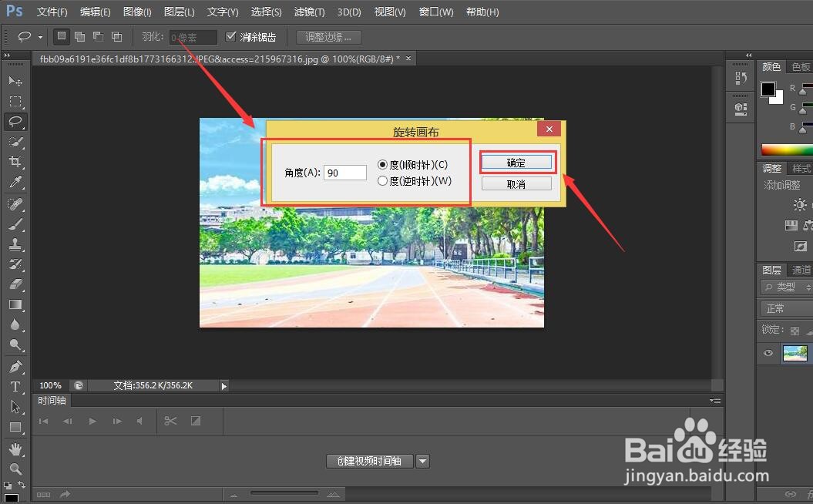813x504 pixels.
Task: Open the dropdown beside 创建视频时间轴
Action: click(x=422, y=461)
